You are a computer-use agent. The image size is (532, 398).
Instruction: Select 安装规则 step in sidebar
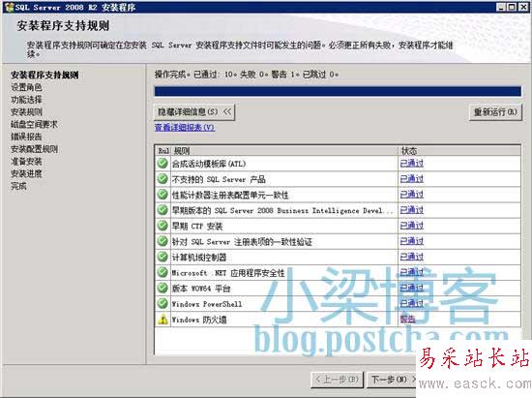pyautogui.click(x=26, y=112)
